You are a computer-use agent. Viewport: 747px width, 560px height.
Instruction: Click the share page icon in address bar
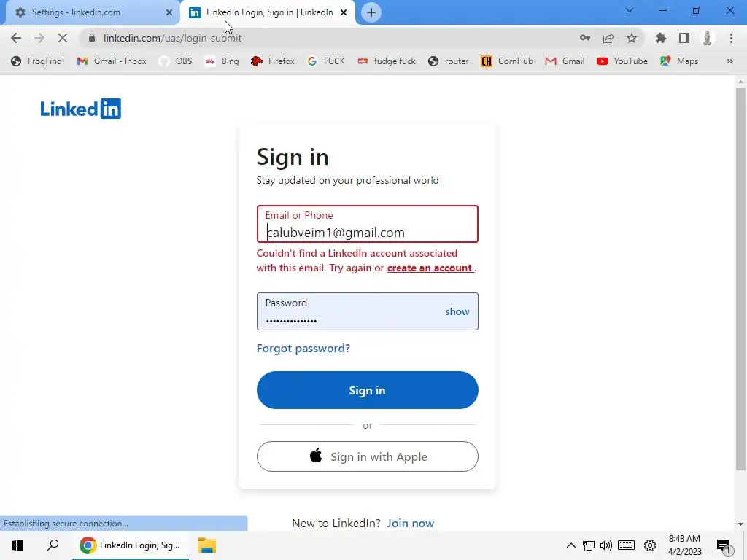[608, 38]
